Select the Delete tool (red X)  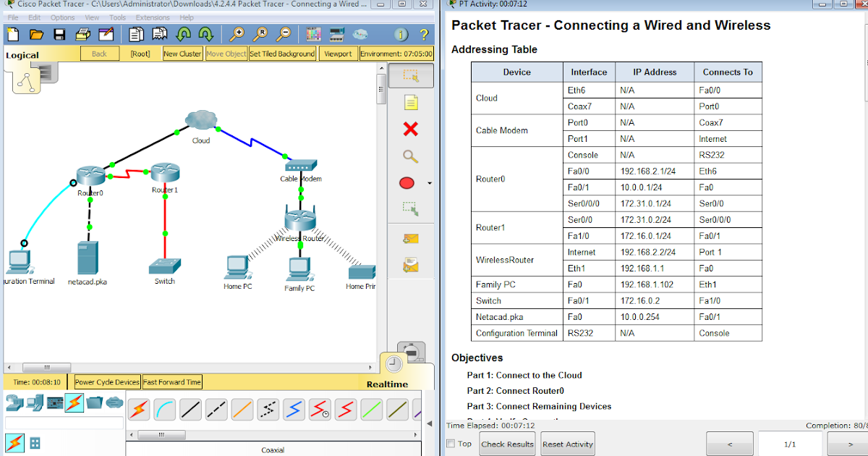click(411, 129)
